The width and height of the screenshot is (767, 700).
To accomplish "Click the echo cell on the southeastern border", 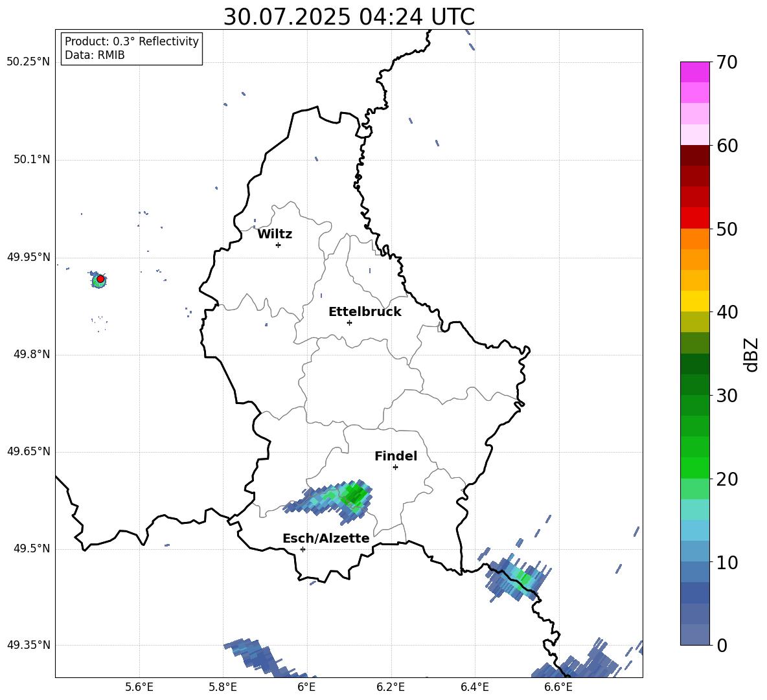I will (x=518, y=577).
